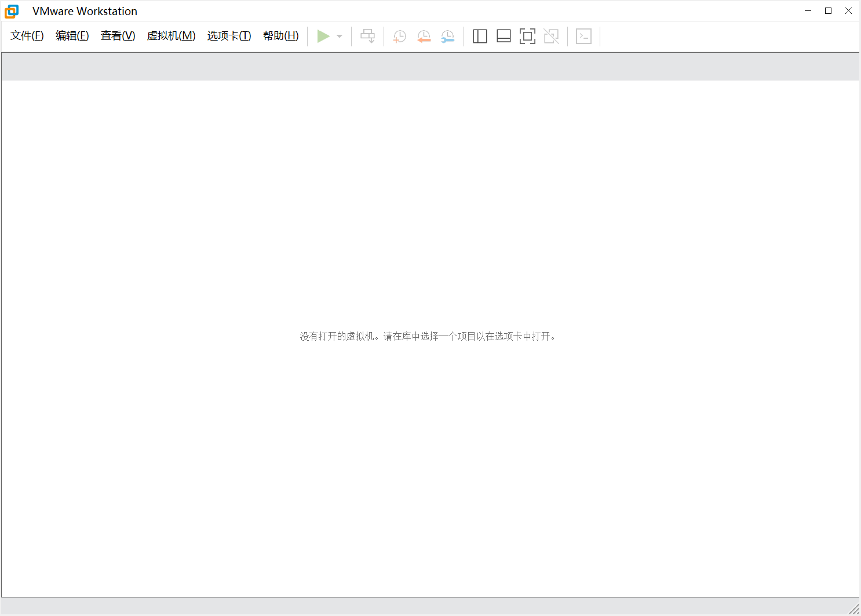Click the Unity mode toolbar icon
This screenshot has width=861, height=616.
(x=552, y=37)
